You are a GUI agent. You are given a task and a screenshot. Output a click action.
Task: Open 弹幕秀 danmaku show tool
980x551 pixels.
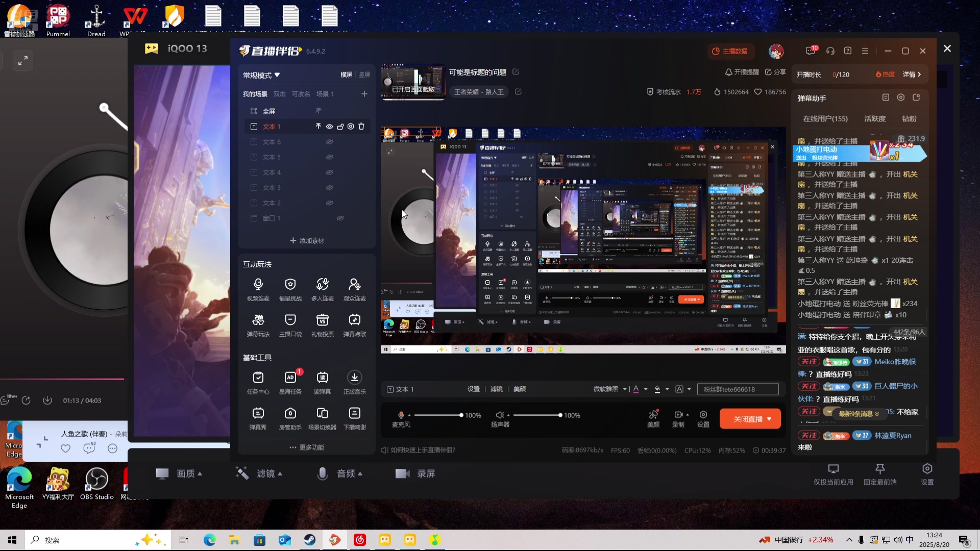(258, 418)
